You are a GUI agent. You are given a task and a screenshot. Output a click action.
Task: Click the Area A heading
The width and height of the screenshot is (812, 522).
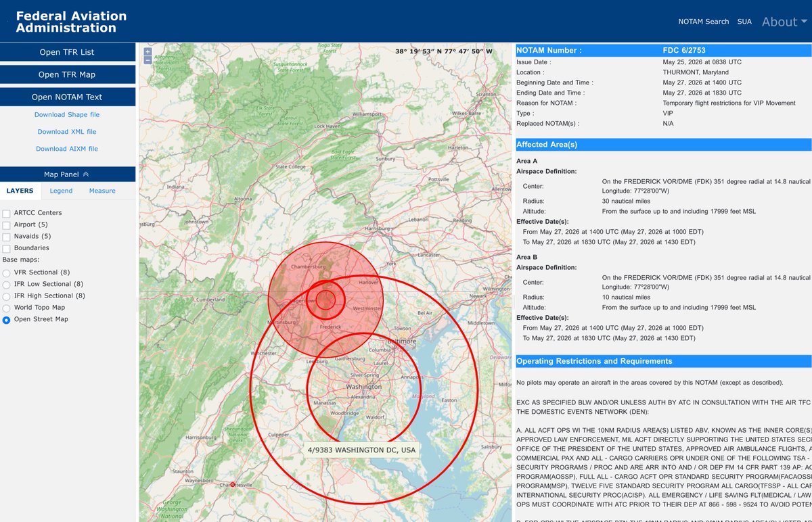[x=527, y=161]
